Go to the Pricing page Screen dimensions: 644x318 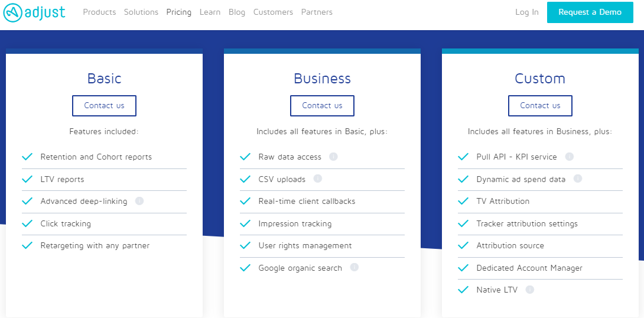pos(178,12)
